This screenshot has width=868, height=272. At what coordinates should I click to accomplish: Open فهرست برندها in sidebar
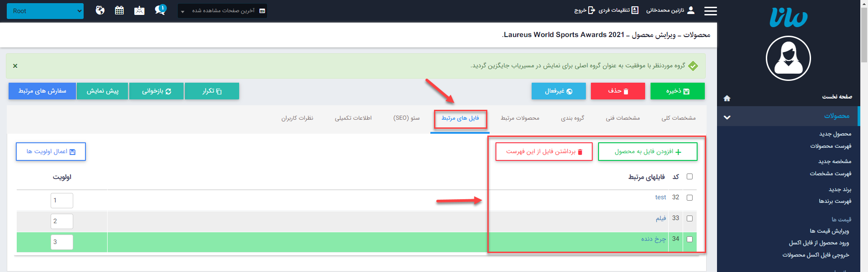(x=835, y=201)
